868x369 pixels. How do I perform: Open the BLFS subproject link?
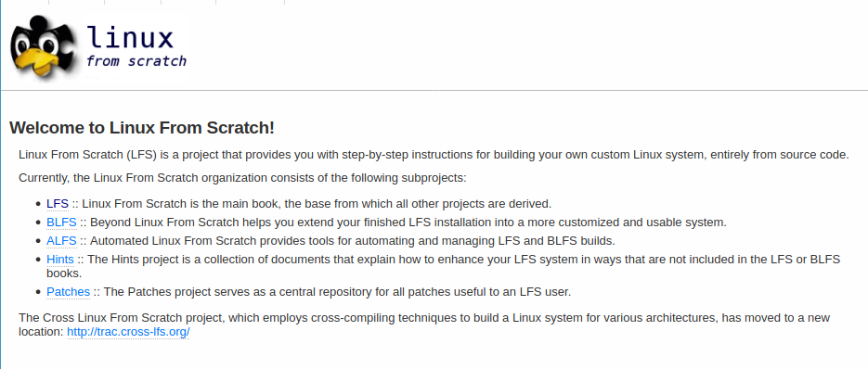pyautogui.click(x=61, y=223)
